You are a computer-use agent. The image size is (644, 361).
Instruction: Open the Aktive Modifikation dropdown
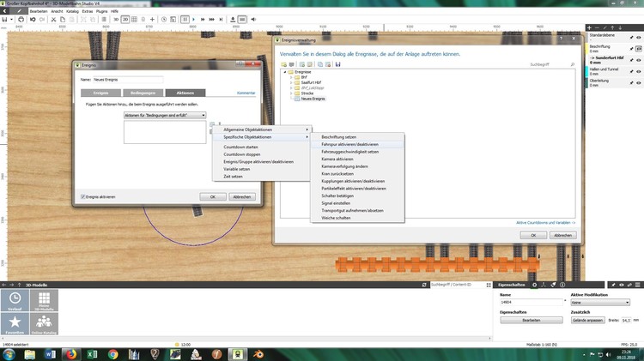600,303
